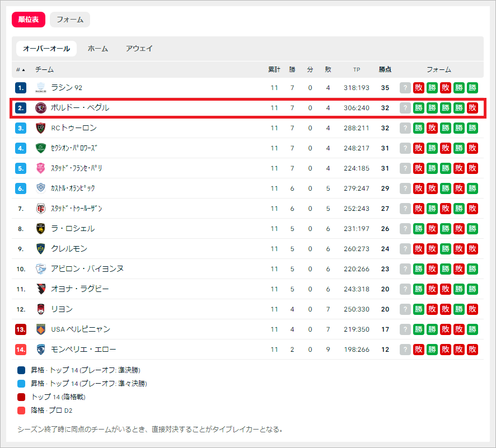496x448 pixels.
Task: Click the RC Toulon team logo
Action: coord(40,128)
